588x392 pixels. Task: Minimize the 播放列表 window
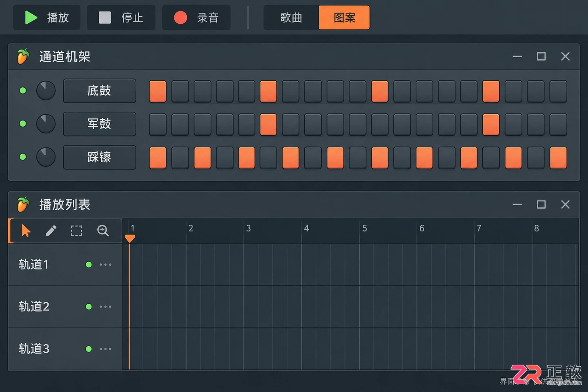pos(517,204)
